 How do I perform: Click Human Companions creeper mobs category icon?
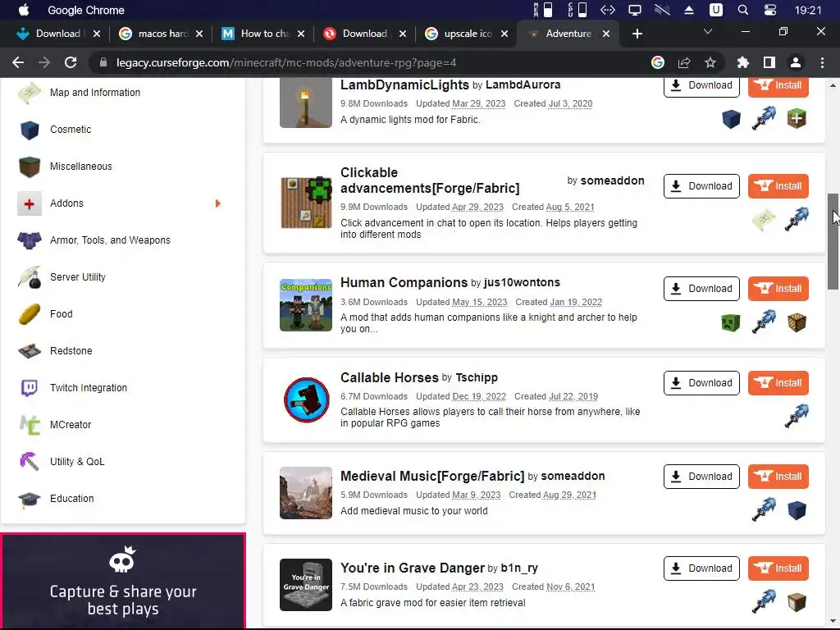tap(731, 322)
